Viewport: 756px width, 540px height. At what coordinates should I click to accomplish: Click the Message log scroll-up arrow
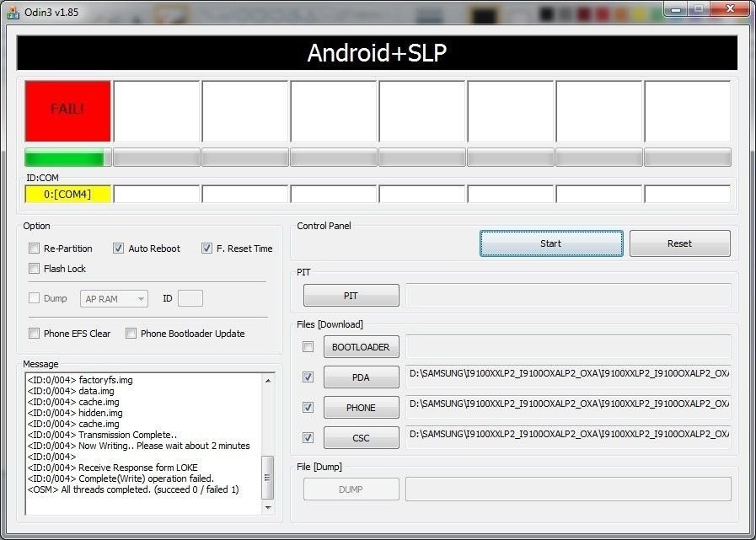(x=268, y=381)
